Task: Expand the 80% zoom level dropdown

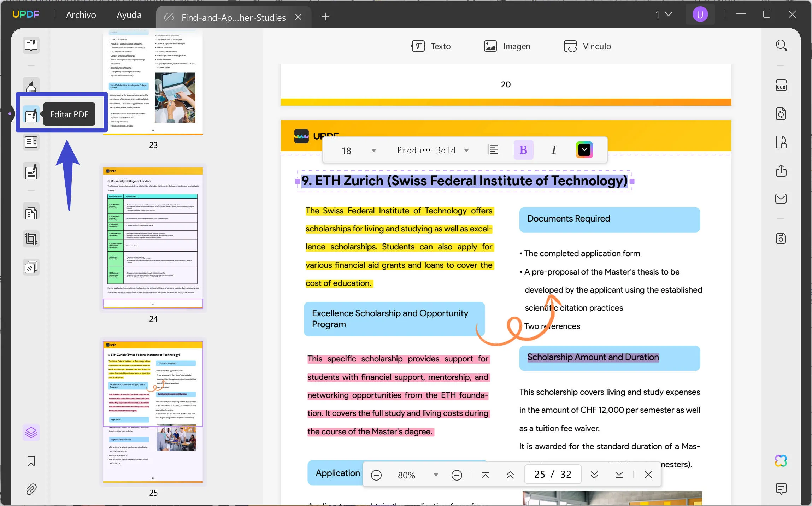Action: pos(436,475)
